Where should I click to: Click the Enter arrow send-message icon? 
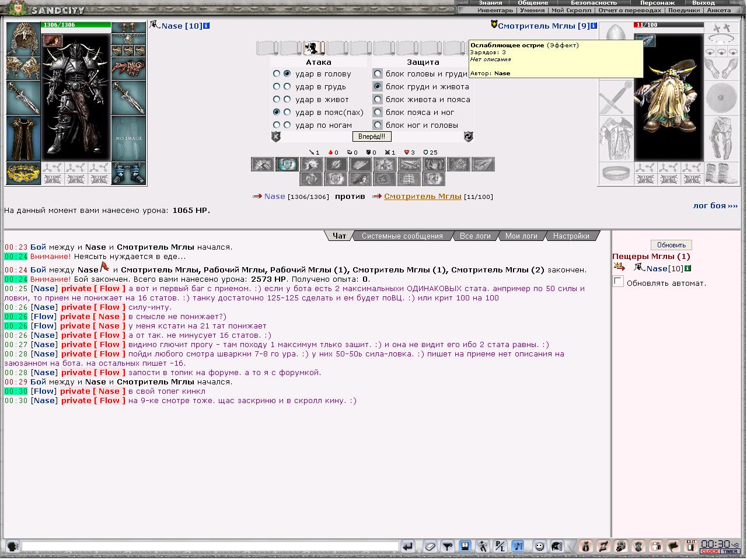408,547
